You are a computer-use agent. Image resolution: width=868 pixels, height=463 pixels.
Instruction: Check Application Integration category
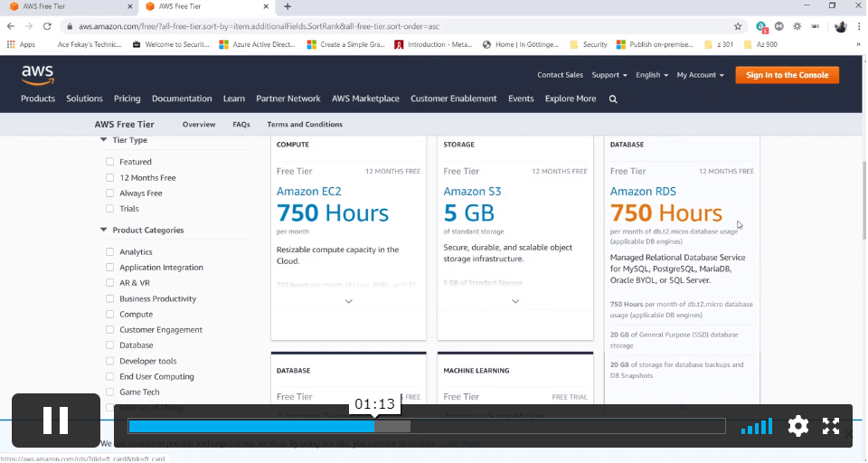109,268
